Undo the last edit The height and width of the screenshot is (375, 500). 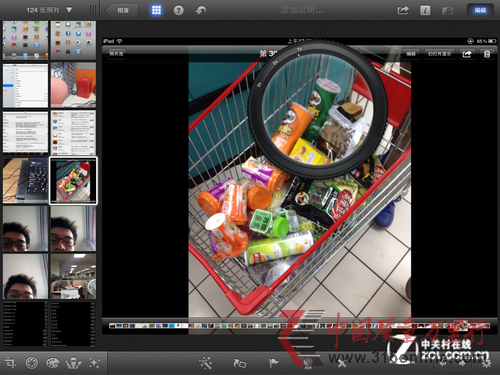point(200,10)
